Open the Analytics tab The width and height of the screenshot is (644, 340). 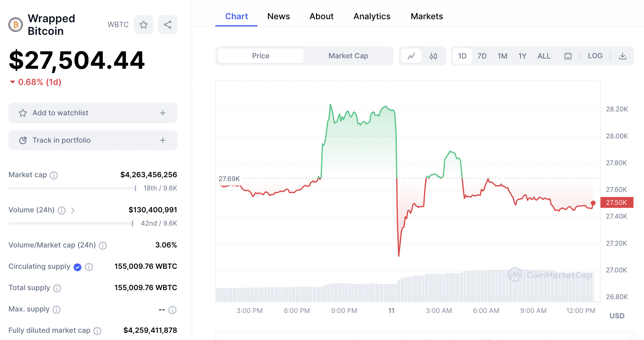click(x=372, y=16)
